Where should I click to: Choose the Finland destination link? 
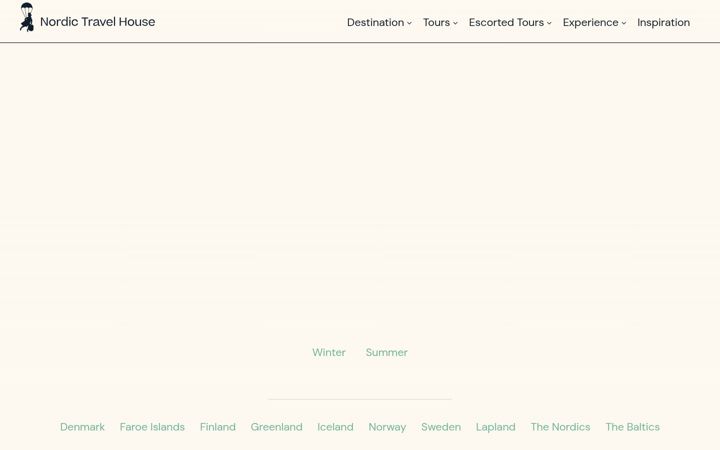click(218, 427)
